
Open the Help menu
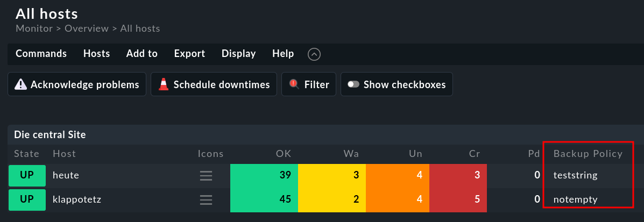coord(283,54)
